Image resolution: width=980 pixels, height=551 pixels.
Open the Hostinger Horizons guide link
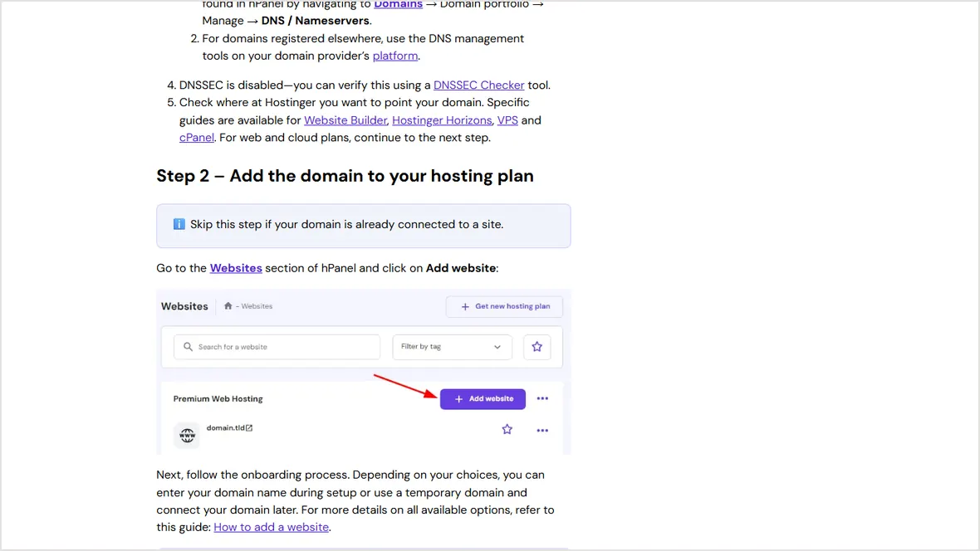point(442,120)
